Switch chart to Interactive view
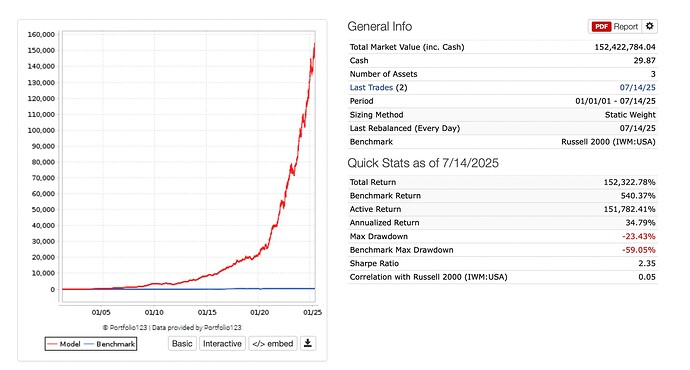 [222, 344]
